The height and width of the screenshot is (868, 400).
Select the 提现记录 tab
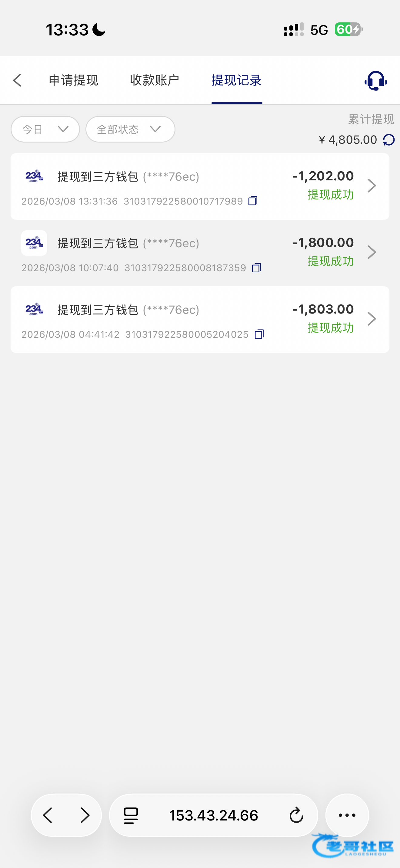(x=236, y=80)
